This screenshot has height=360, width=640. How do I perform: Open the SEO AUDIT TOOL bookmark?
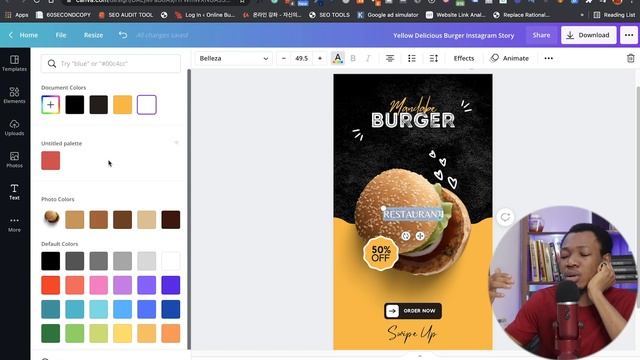pyautogui.click(x=126, y=15)
